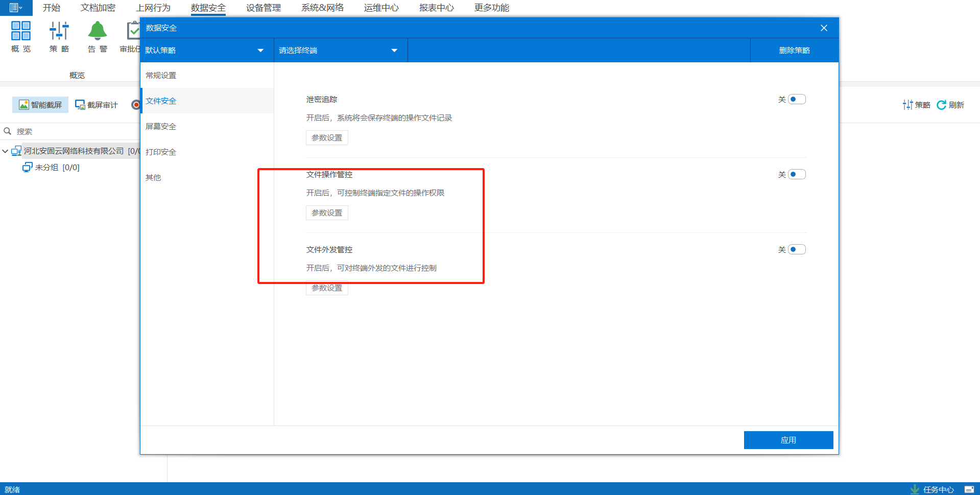This screenshot has width=980, height=495.
Task: Turn on the 泄密追踪 switch
Action: point(797,99)
